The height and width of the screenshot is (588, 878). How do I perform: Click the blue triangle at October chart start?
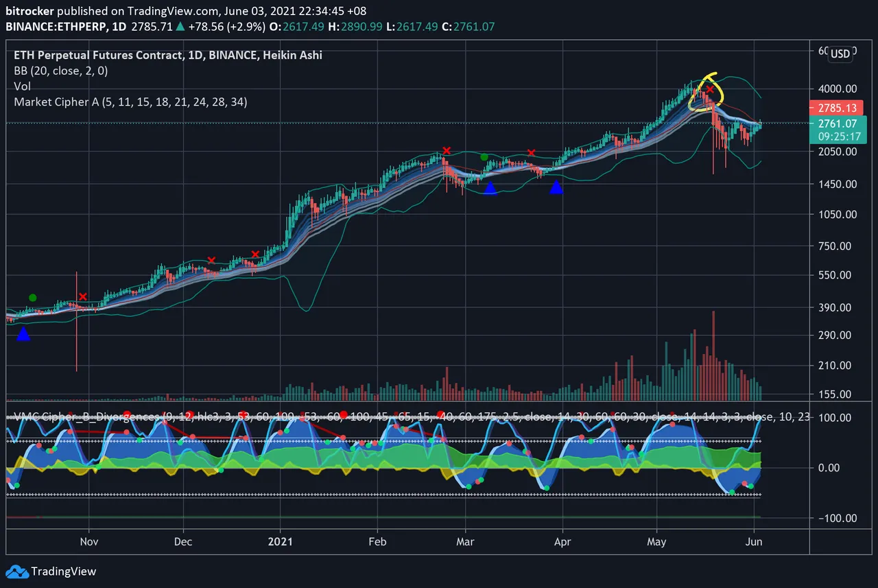(23, 334)
